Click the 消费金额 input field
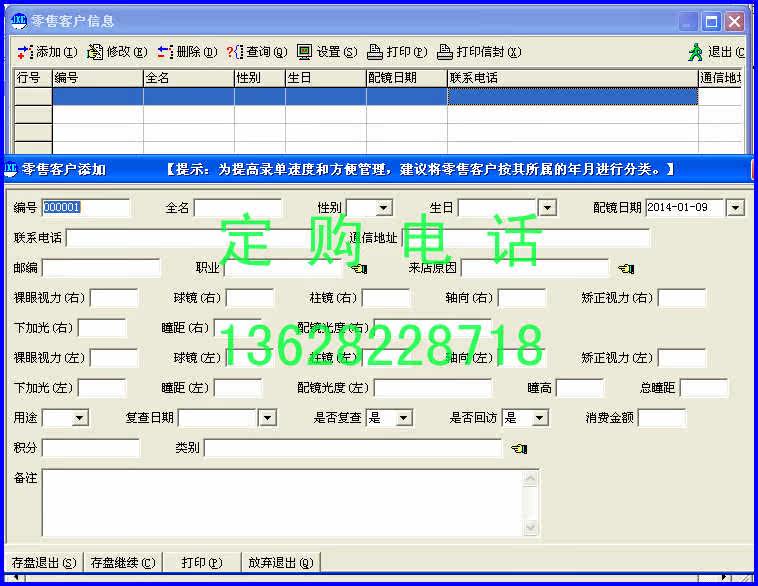The width and height of the screenshot is (758, 586). 662,418
